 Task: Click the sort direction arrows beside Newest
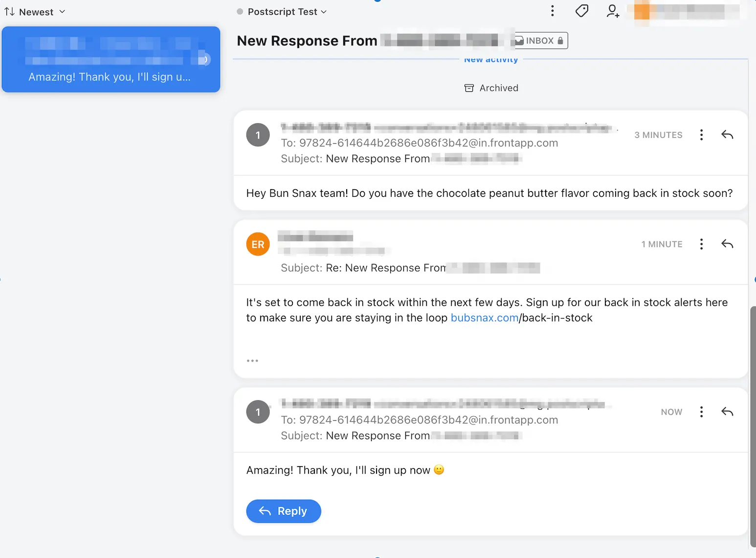coord(9,11)
